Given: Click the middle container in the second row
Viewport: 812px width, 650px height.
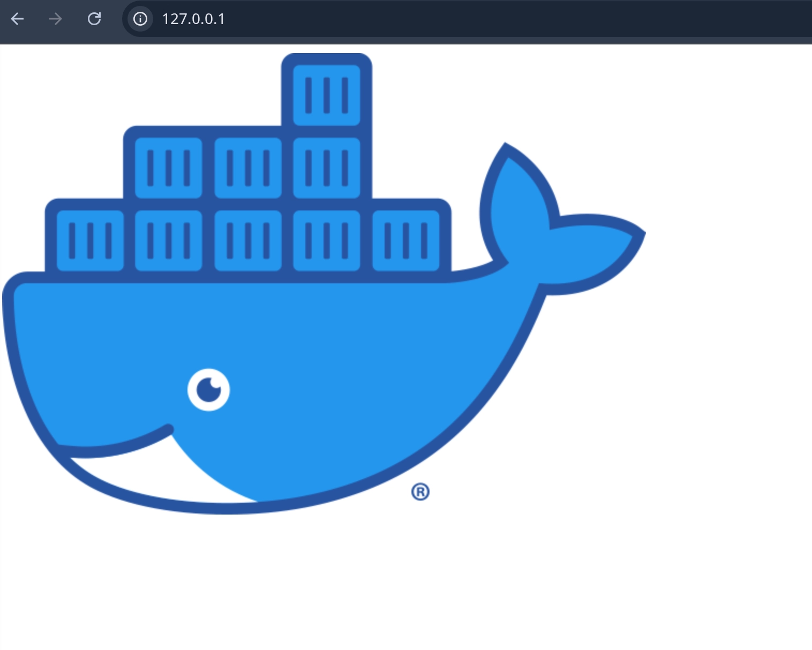Looking at the screenshot, I should (x=247, y=169).
